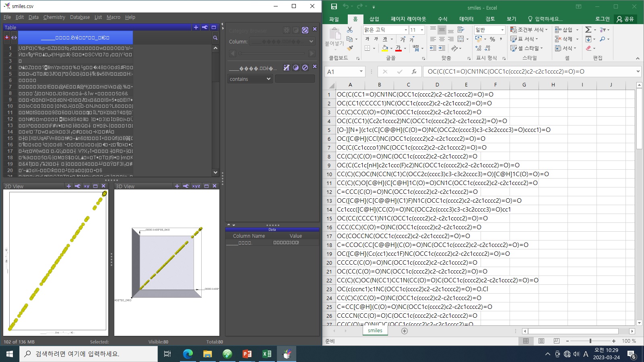Click the Excel save icon
The width and height of the screenshot is (644, 362).
click(x=334, y=6)
